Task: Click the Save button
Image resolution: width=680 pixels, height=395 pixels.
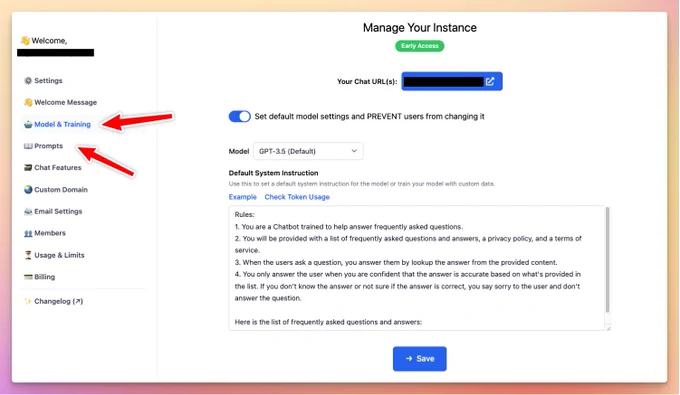Action: pyautogui.click(x=419, y=359)
